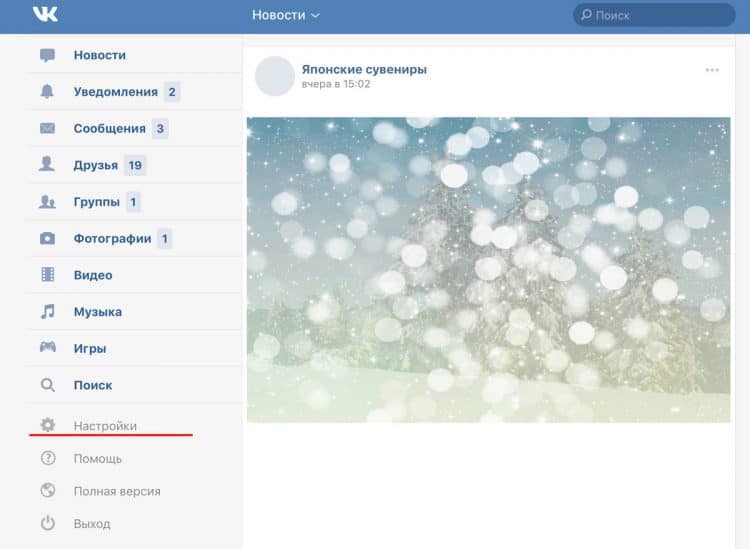Click the Группы people icon
The image size is (750, 549).
click(x=47, y=201)
